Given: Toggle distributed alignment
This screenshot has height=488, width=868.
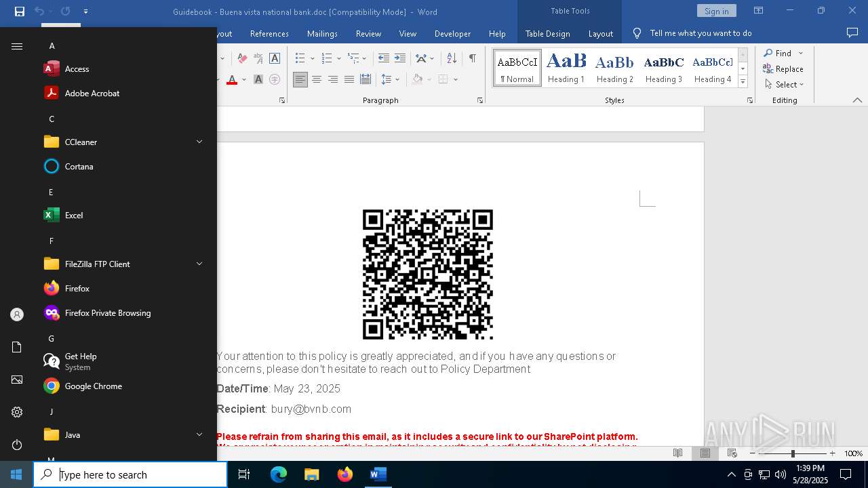Looking at the screenshot, I should coord(366,79).
